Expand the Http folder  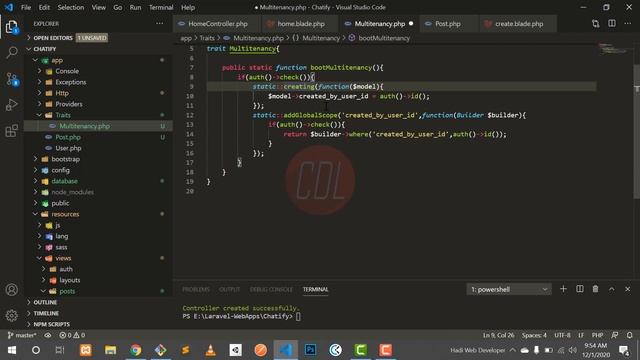coord(98,93)
